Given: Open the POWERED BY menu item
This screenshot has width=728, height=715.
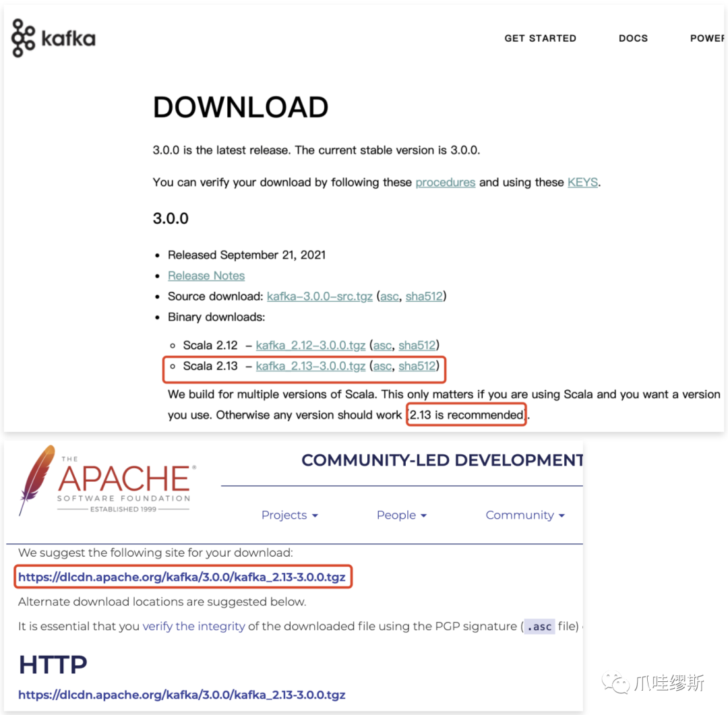Looking at the screenshot, I should pyautogui.click(x=706, y=38).
